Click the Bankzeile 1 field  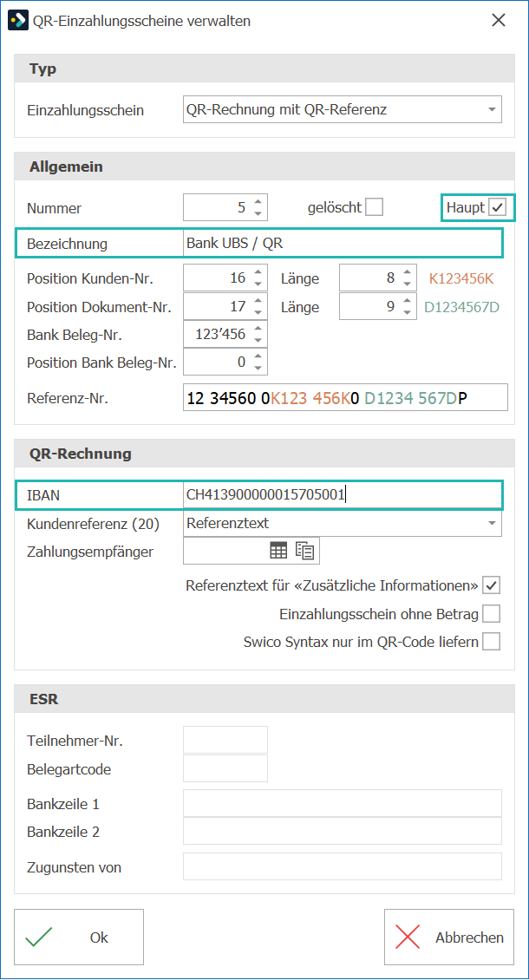point(342,803)
